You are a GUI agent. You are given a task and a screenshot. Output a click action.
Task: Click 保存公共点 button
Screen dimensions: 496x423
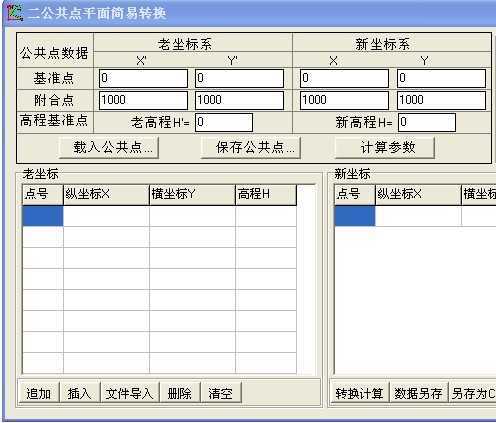click(250, 147)
